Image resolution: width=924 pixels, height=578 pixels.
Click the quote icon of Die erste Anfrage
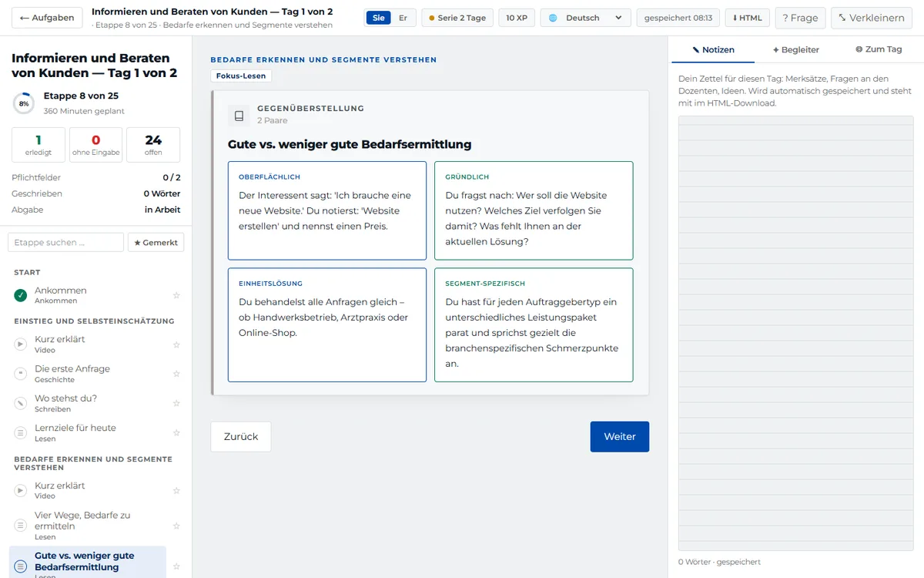21,374
